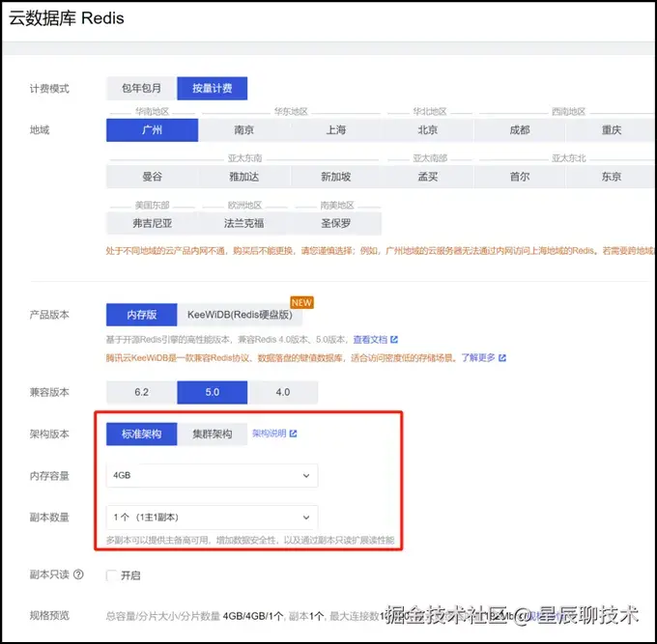Click the 云数据库 Redis page title

pyautogui.click(x=67, y=18)
